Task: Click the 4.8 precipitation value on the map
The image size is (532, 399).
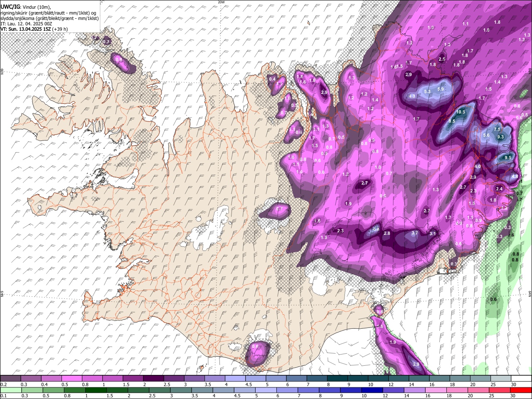Action: [x=515, y=176]
